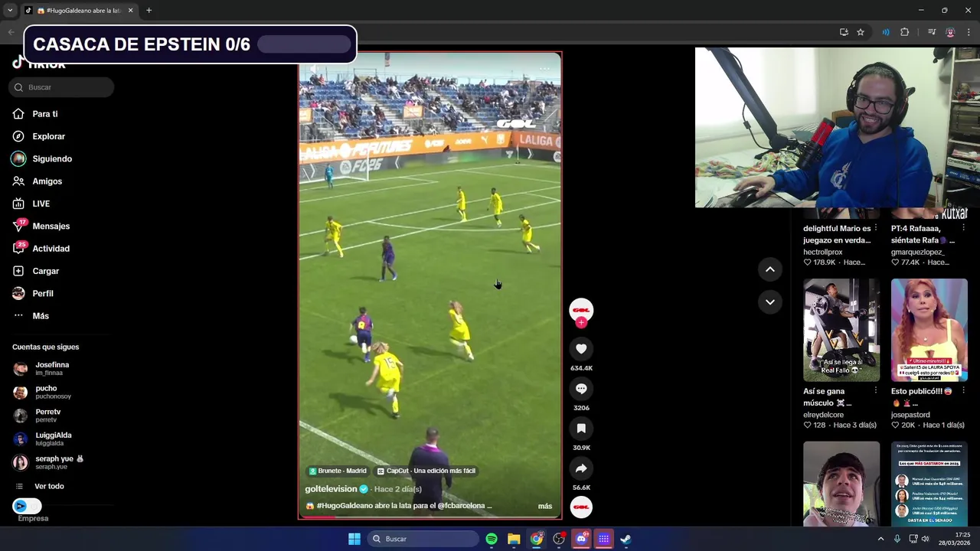The width and height of the screenshot is (980, 551).
Task: Open 'Esto publicó!!!' video thumbnail
Action: (x=929, y=330)
